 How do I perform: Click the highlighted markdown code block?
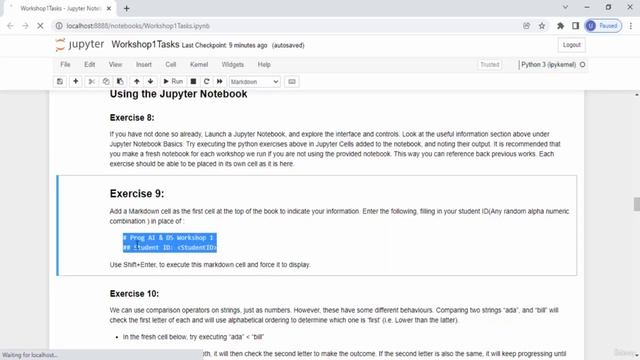(x=169, y=243)
